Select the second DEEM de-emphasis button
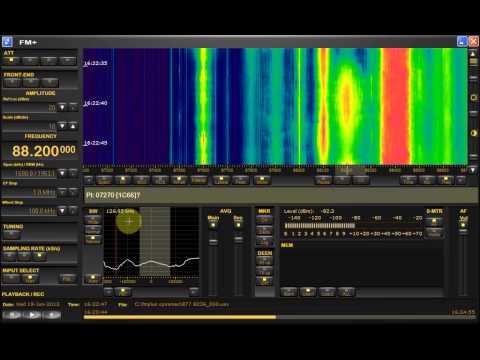This screenshot has height=360, width=480. click(x=264, y=271)
